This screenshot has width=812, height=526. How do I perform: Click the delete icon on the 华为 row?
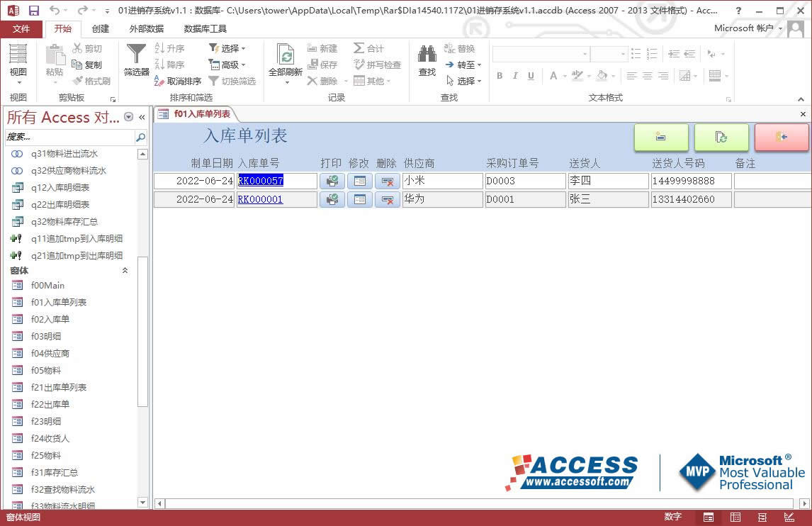coord(387,199)
